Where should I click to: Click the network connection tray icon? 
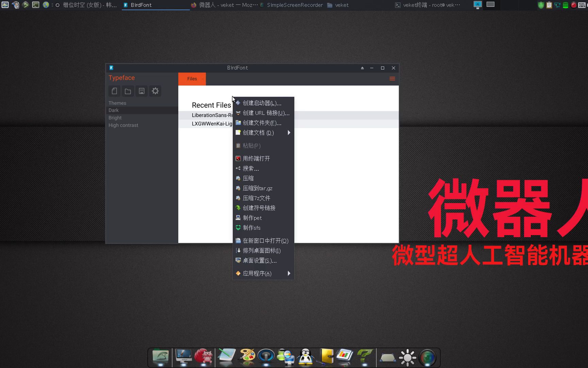(557, 5)
